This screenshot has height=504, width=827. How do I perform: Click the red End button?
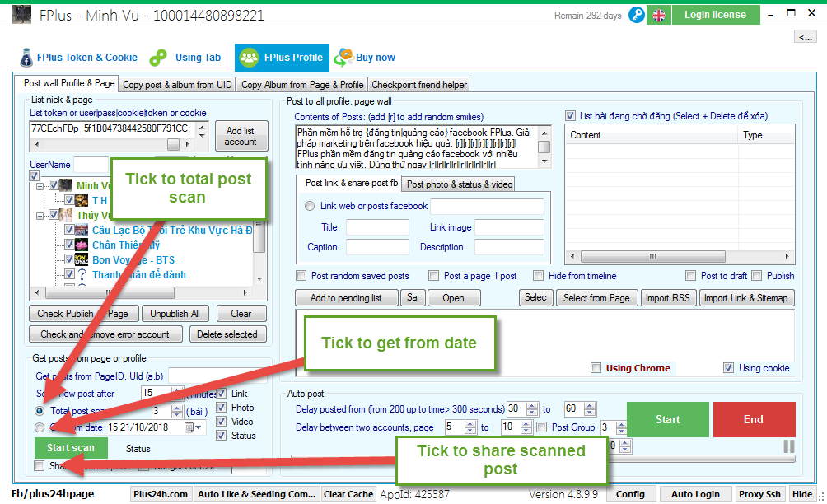(755, 420)
